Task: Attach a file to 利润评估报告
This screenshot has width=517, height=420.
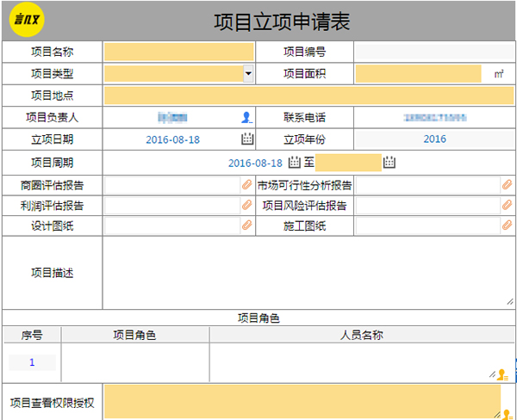Action: pos(247,206)
